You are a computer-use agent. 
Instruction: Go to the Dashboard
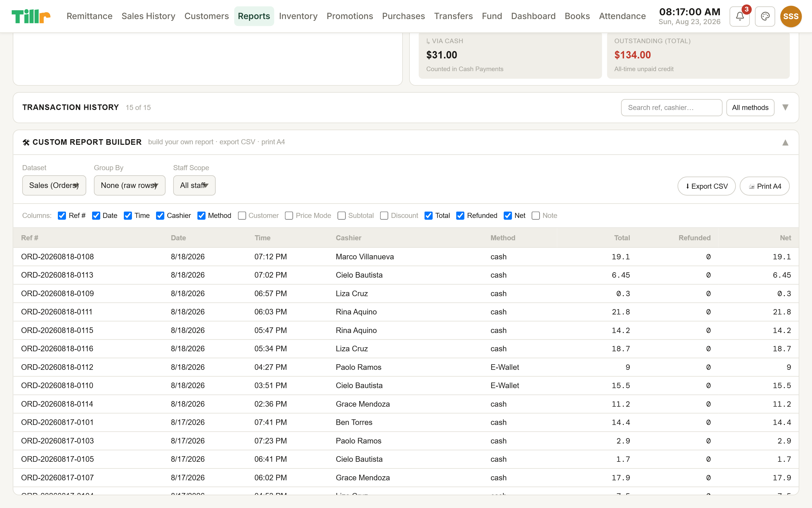[533, 16]
